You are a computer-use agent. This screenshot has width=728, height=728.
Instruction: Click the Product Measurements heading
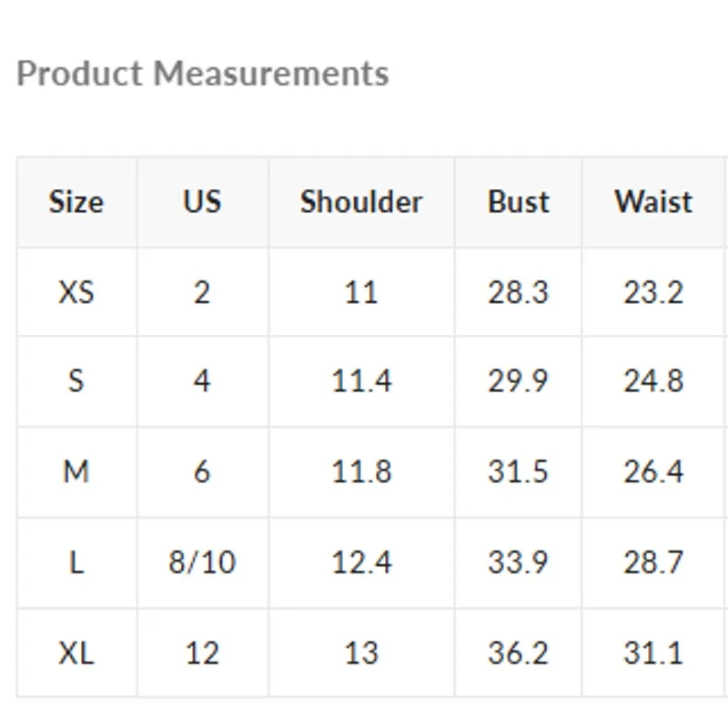coord(202,74)
